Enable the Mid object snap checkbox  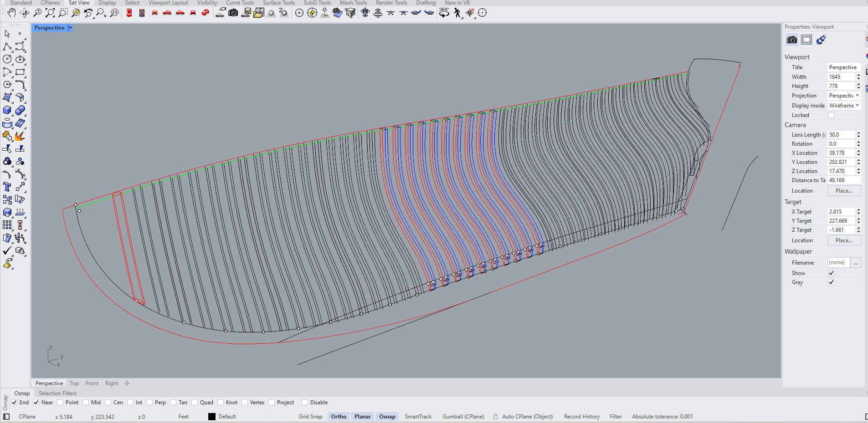(x=86, y=403)
